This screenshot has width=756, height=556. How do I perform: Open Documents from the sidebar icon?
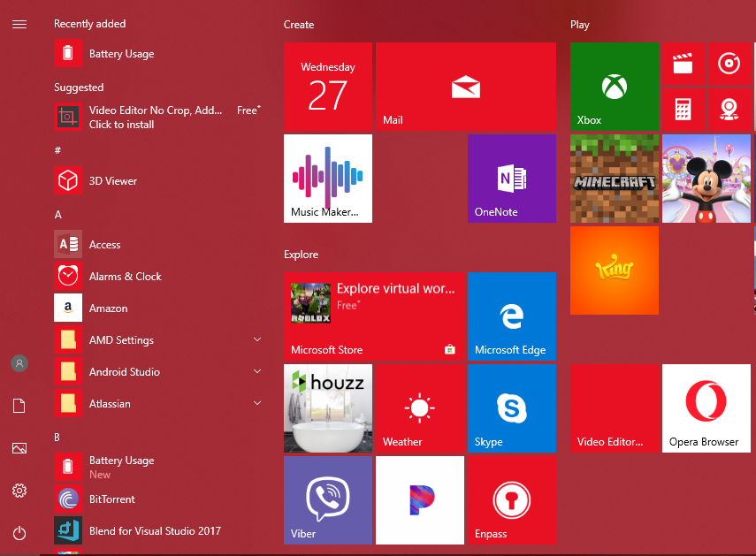(19, 406)
